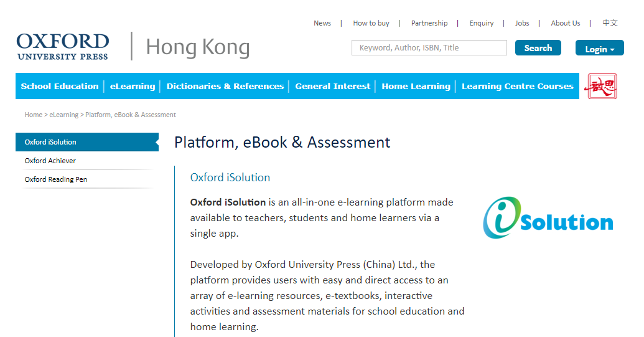Image resolution: width=644 pixels, height=337 pixels.
Task: Open the Login dropdown
Action: tap(599, 49)
